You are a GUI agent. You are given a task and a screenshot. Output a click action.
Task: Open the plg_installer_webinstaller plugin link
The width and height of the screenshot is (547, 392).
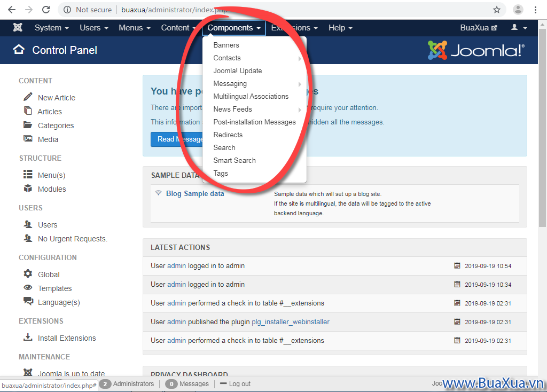(x=290, y=322)
